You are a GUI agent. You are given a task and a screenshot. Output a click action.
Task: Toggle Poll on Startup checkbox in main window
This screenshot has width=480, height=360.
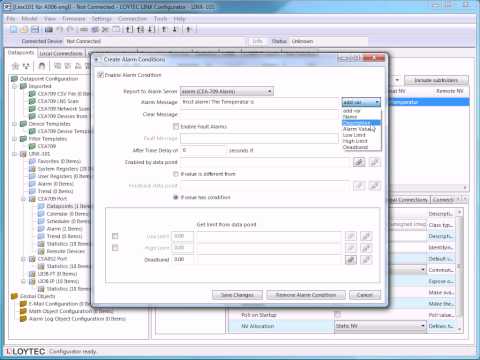coord(337,315)
